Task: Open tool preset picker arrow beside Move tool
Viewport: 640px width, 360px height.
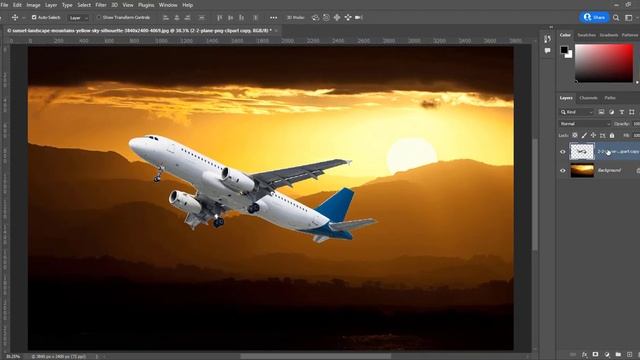Action: click(24, 18)
